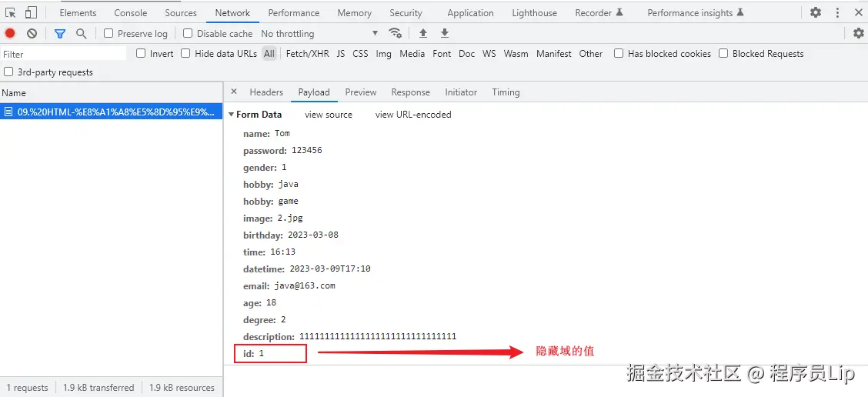This screenshot has height=397, width=868.
Task: Clear the network log
Action: tap(32, 33)
